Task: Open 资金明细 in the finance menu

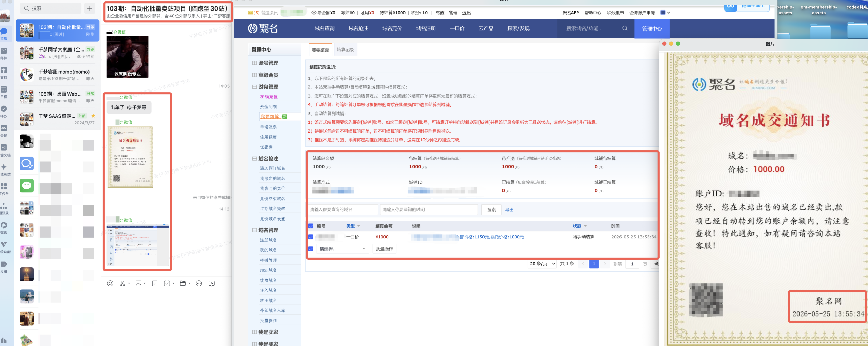Action: [x=268, y=107]
